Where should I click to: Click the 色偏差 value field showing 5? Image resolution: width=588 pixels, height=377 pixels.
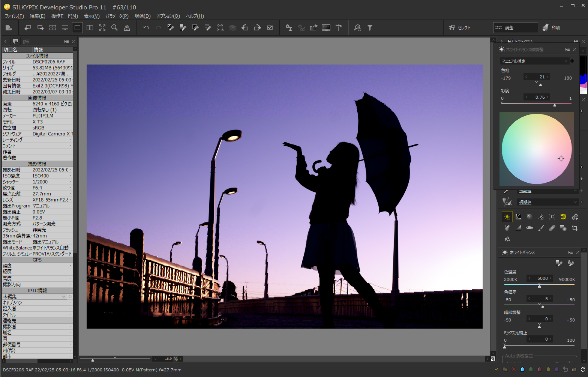point(540,299)
